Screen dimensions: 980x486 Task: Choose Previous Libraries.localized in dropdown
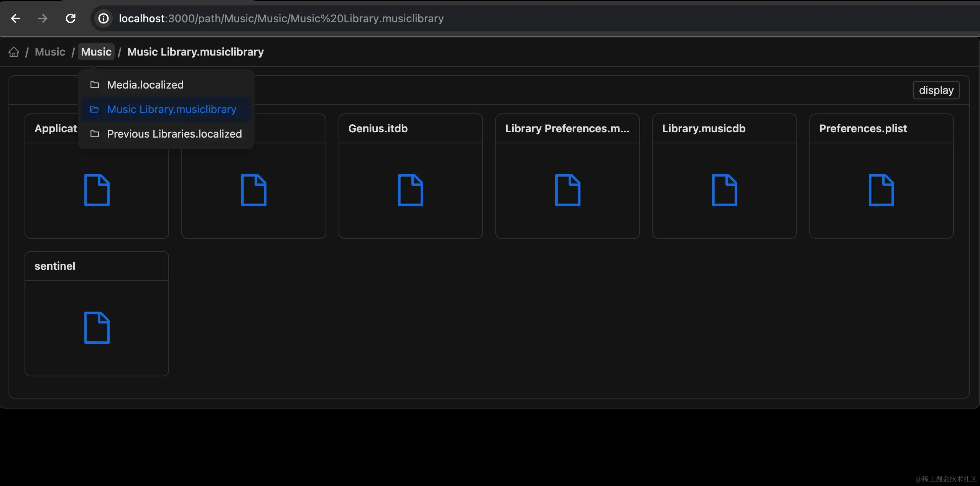point(174,134)
